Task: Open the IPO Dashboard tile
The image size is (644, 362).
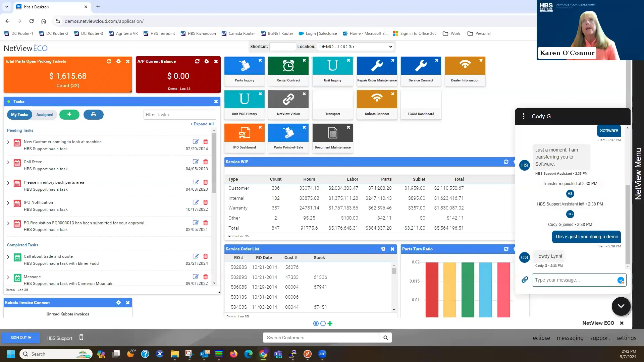Action: (x=244, y=138)
